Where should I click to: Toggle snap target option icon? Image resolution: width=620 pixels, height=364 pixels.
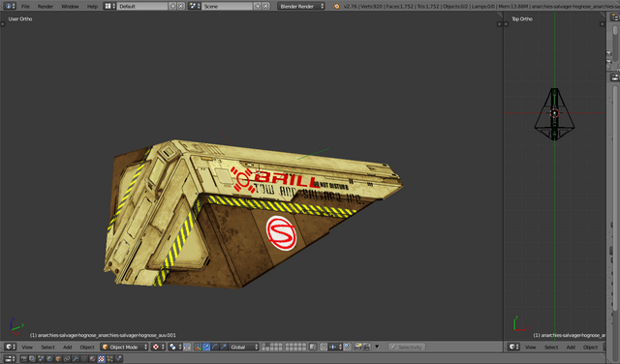coord(347,347)
